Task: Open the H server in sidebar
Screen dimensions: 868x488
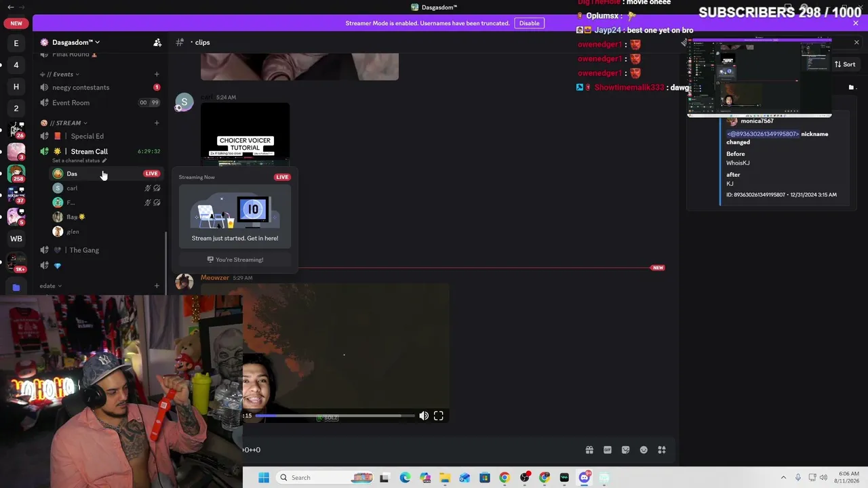Action: pos(16,87)
